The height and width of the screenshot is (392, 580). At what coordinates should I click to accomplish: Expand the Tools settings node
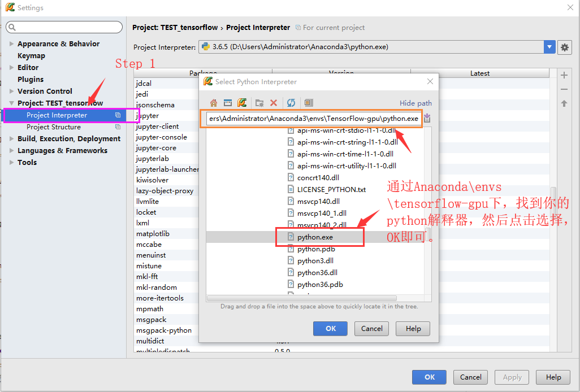[11, 162]
